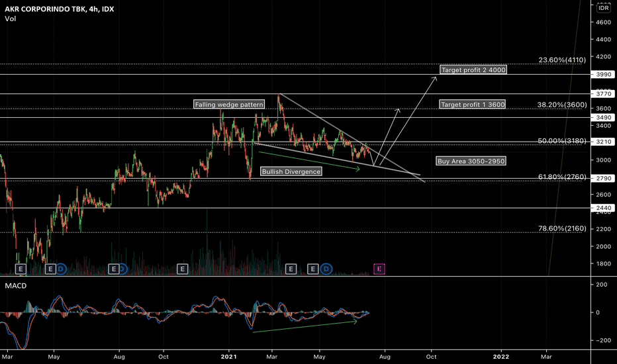Open the earnings E marker beside the May 2020 dividend marker
Image resolution: width=617 pixels, height=364 pixels.
[50, 269]
